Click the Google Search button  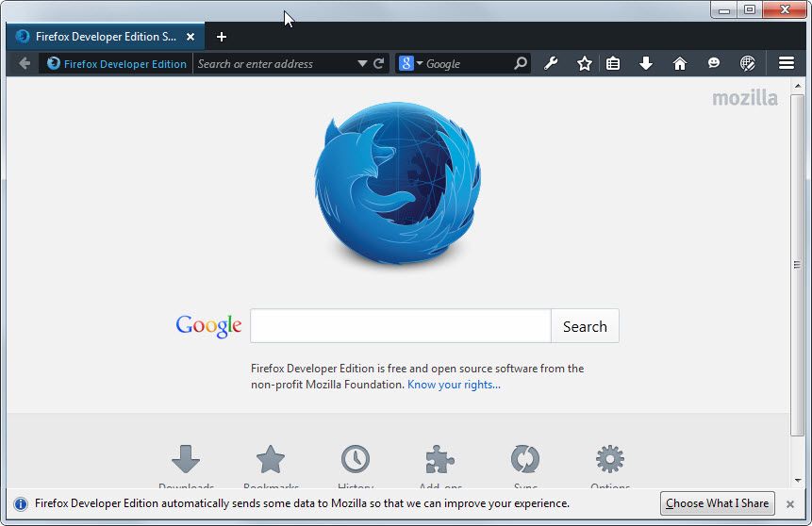click(x=585, y=326)
